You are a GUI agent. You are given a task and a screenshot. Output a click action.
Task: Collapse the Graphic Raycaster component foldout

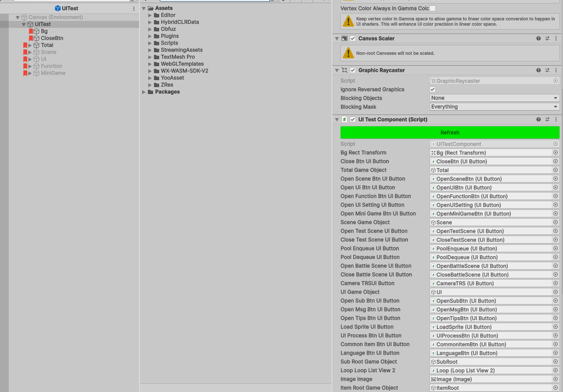click(337, 70)
